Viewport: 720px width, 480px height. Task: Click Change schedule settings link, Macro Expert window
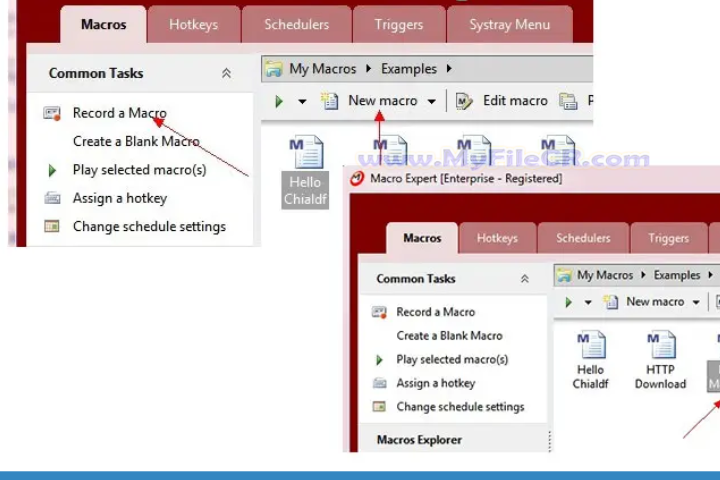[460, 407]
